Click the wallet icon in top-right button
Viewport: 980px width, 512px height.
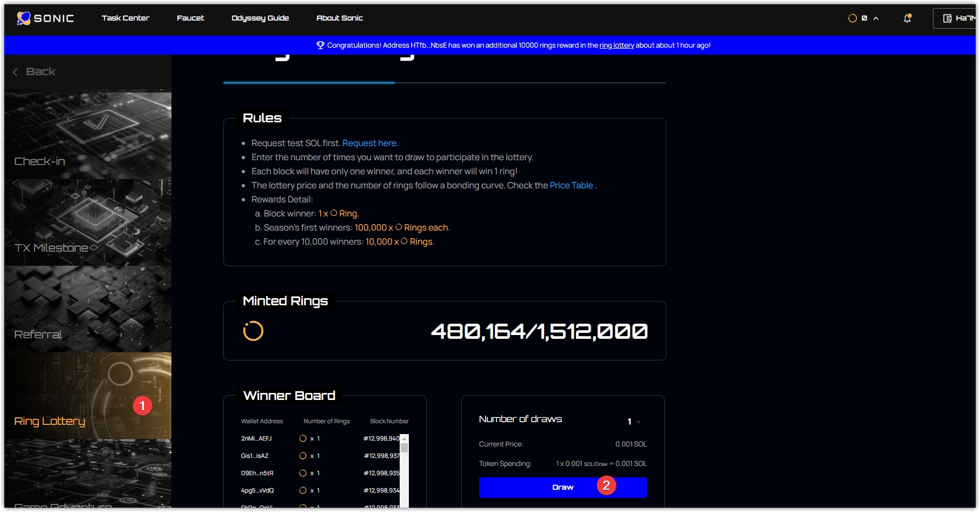[947, 18]
